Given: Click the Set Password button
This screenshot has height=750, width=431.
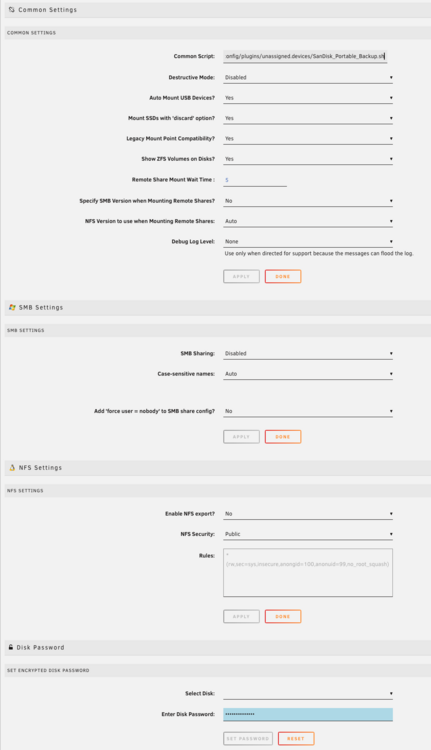Looking at the screenshot, I should [248, 739].
